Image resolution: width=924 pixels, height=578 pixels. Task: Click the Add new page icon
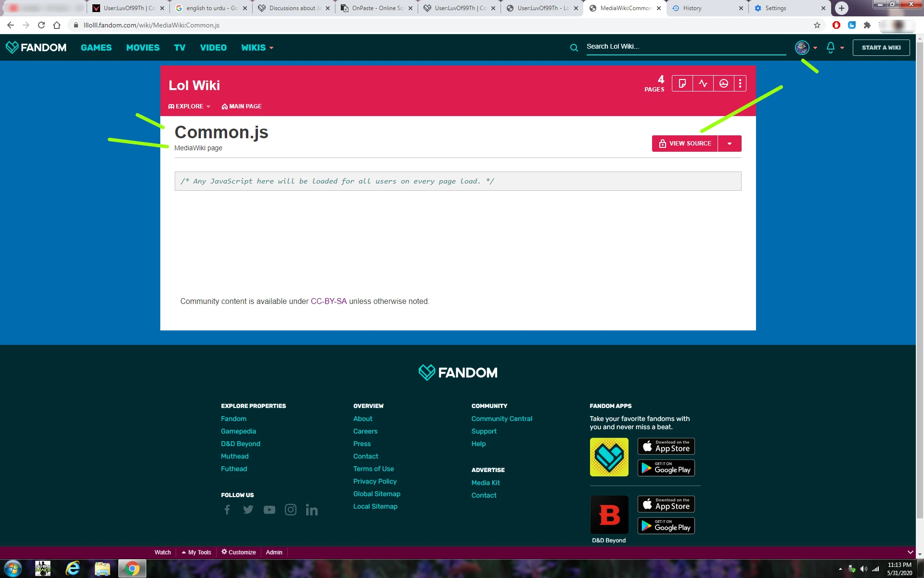coord(682,84)
